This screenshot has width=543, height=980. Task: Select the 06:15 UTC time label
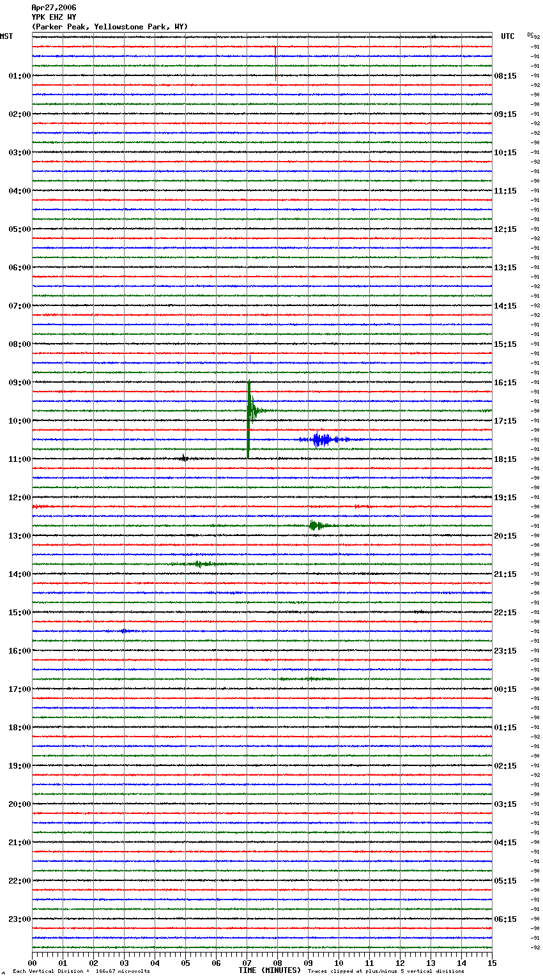pyautogui.click(x=505, y=919)
